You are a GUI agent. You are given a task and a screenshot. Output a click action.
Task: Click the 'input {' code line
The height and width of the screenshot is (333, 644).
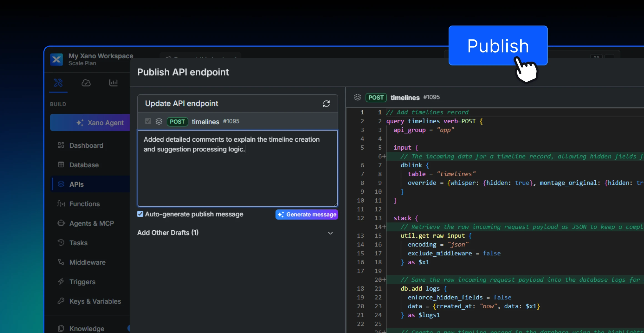point(406,148)
